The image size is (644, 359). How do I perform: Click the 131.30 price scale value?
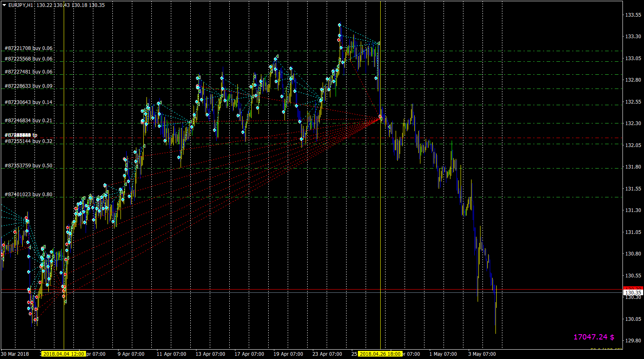click(x=633, y=210)
